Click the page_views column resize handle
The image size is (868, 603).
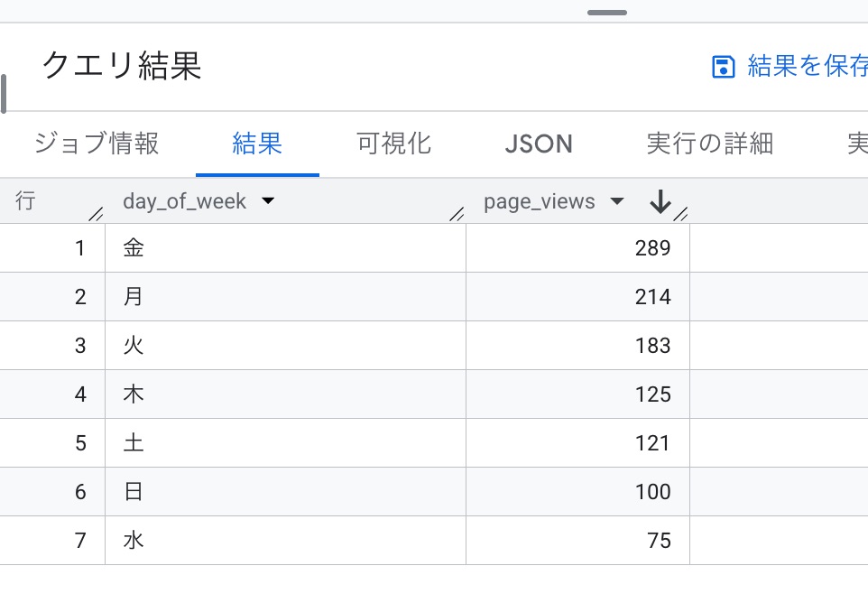point(681,214)
